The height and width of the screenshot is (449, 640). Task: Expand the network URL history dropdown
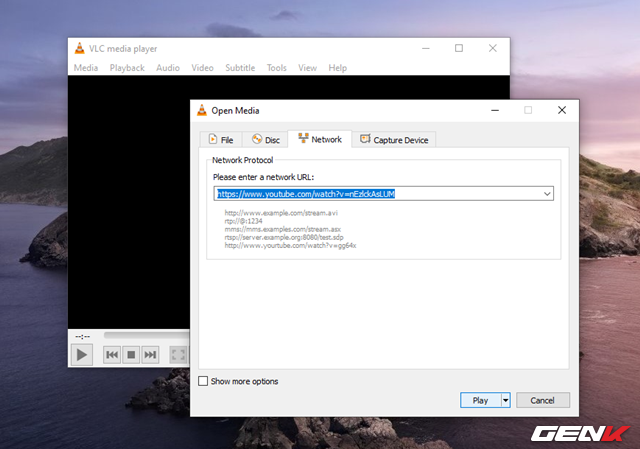pyautogui.click(x=547, y=194)
